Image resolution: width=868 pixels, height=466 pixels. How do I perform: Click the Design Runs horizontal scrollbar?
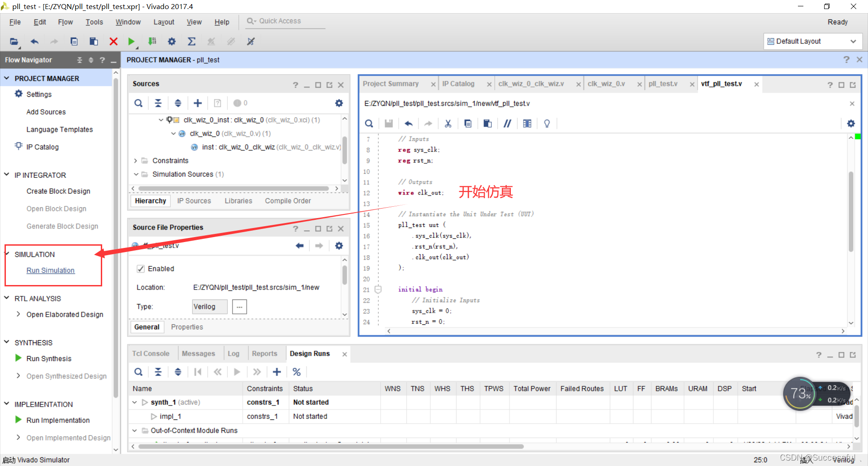point(331,447)
